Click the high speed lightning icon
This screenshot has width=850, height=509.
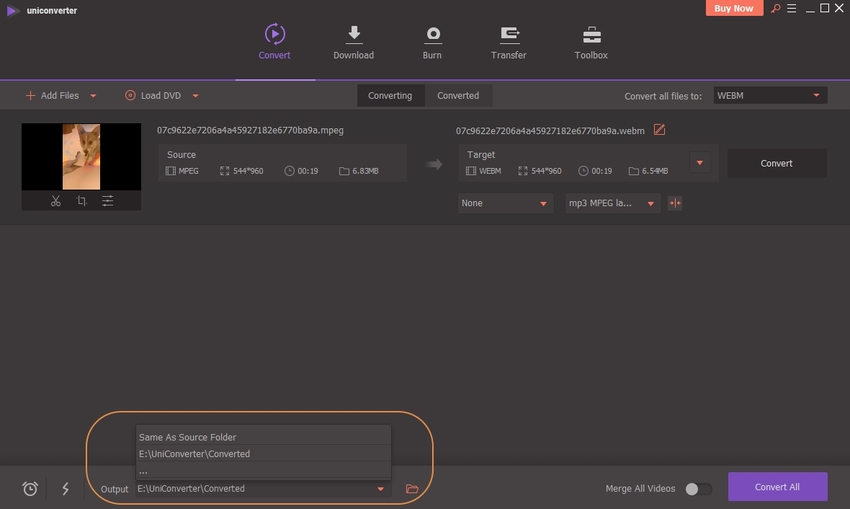coord(66,489)
